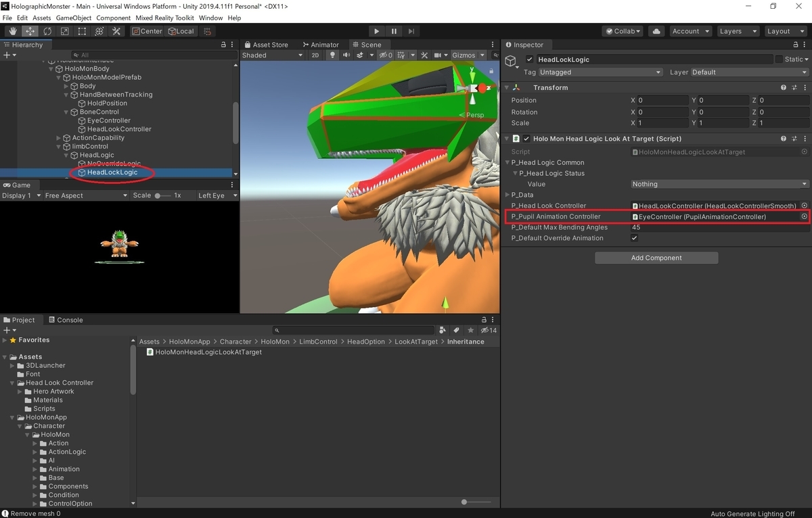Viewport: 812px width, 518px height.
Task: Open Transform component presets
Action: click(794, 88)
